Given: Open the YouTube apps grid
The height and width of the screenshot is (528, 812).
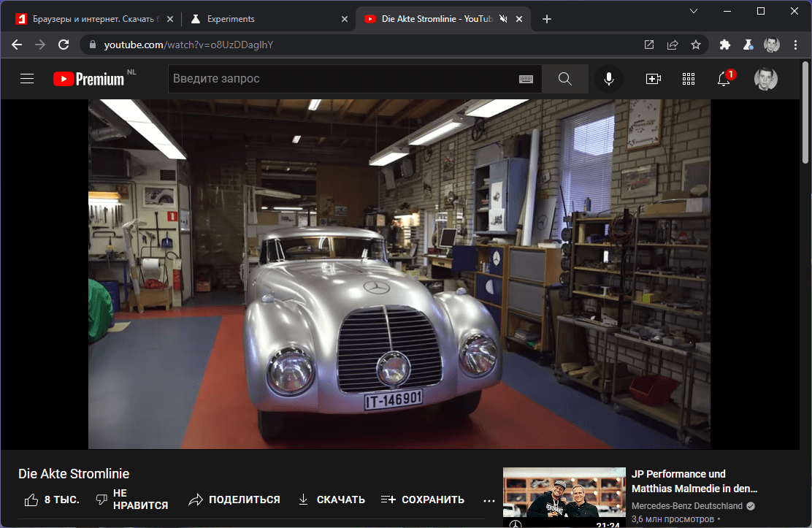Looking at the screenshot, I should pyautogui.click(x=688, y=79).
